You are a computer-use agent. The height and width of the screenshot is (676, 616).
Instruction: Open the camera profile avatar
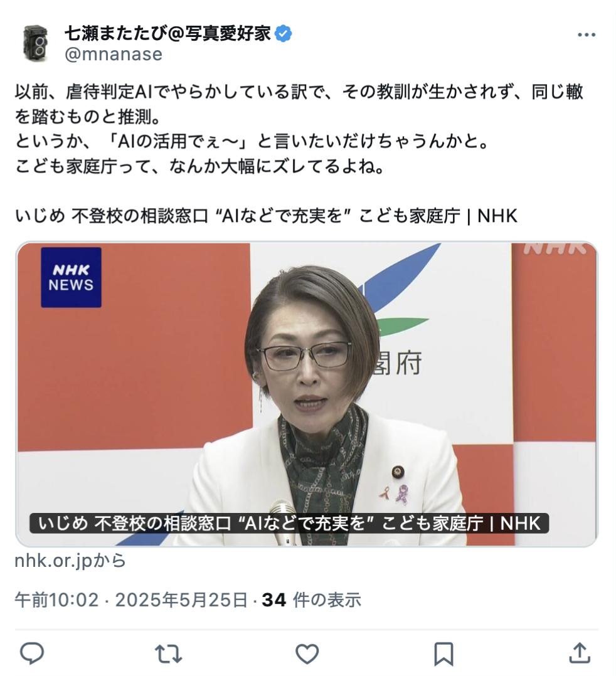point(36,43)
